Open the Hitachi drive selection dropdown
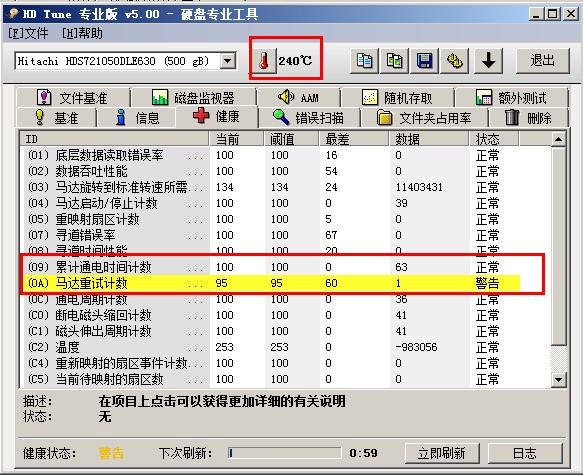583x475 pixels. point(228,61)
